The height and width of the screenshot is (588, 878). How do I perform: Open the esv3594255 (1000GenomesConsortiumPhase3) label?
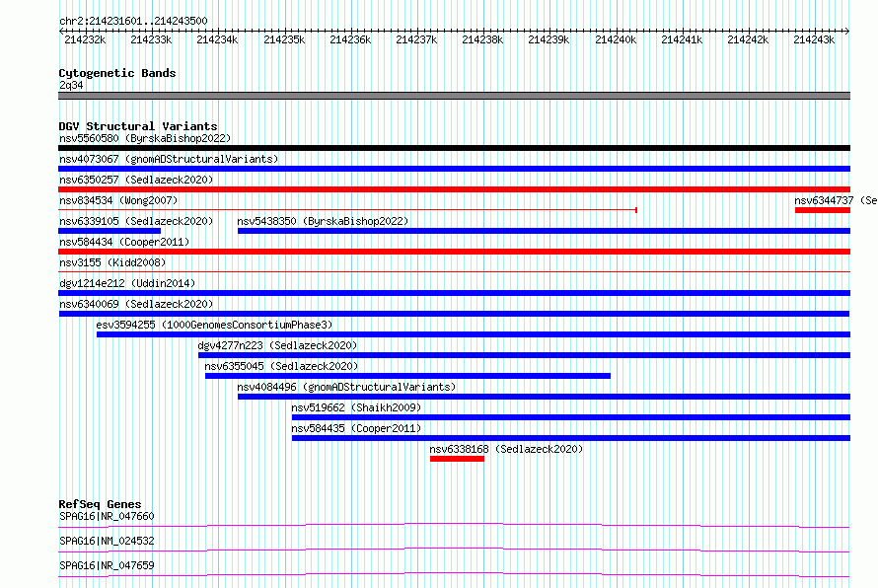pos(214,325)
